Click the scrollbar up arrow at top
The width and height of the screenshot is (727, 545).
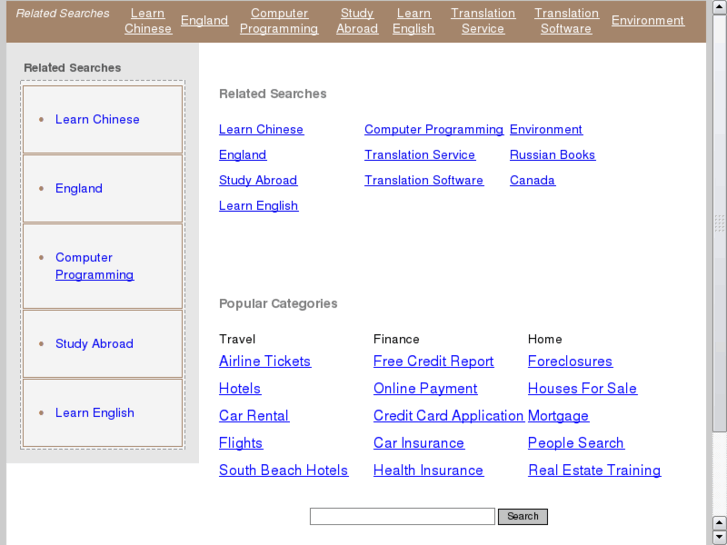click(x=719, y=8)
